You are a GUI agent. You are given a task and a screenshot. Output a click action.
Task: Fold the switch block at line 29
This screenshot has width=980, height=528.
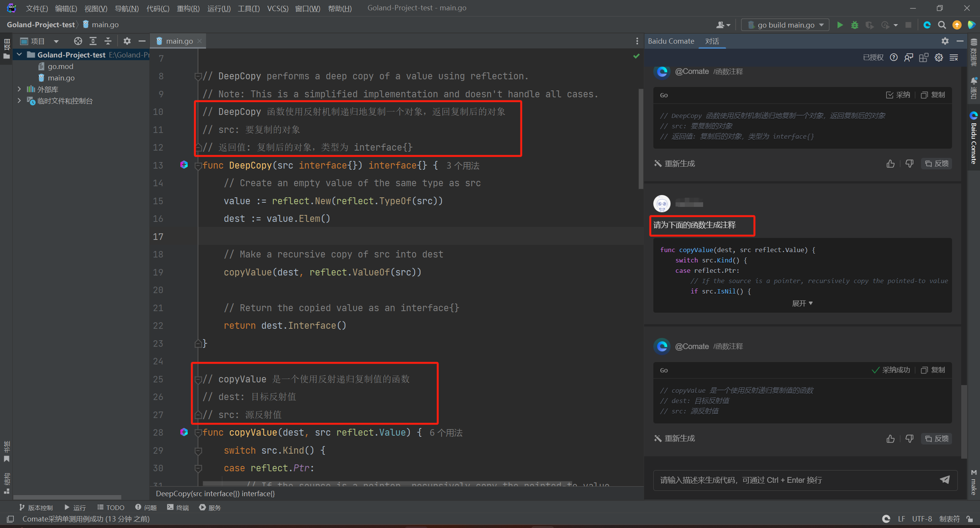click(x=198, y=451)
